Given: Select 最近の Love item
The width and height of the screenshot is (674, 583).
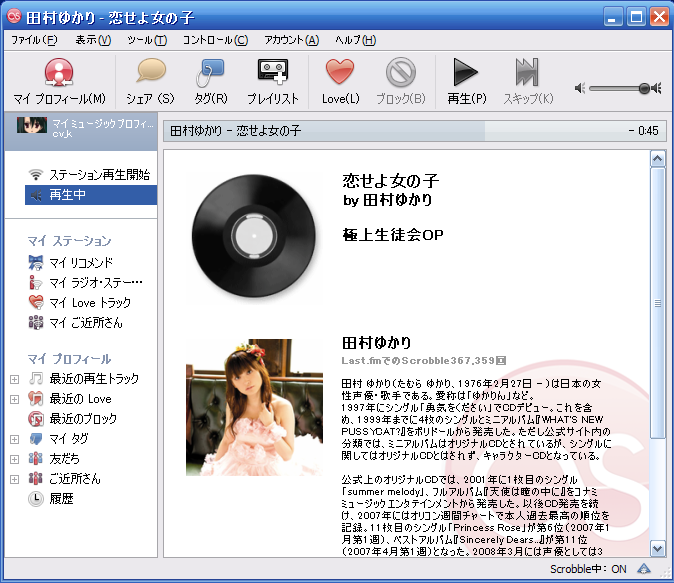Looking at the screenshot, I should tap(80, 399).
